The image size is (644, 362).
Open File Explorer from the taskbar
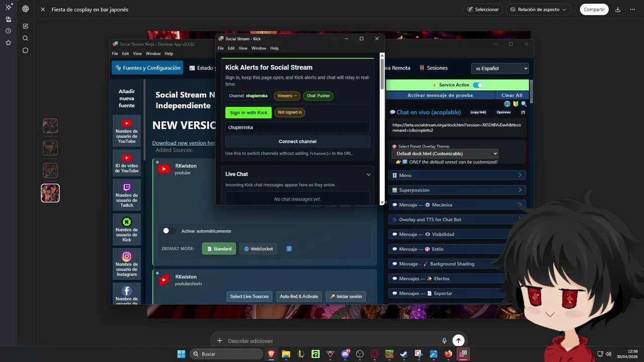(x=286, y=354)
